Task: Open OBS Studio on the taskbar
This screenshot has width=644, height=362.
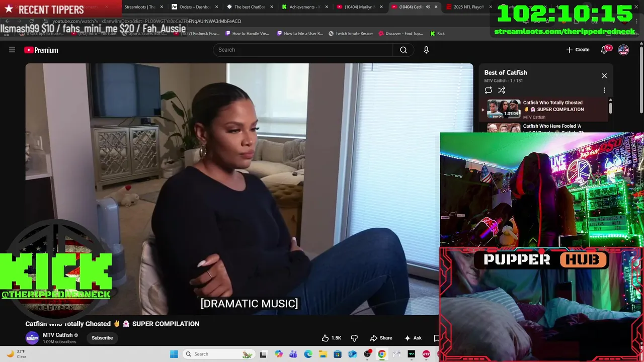Action: click(x=367, y=354)
